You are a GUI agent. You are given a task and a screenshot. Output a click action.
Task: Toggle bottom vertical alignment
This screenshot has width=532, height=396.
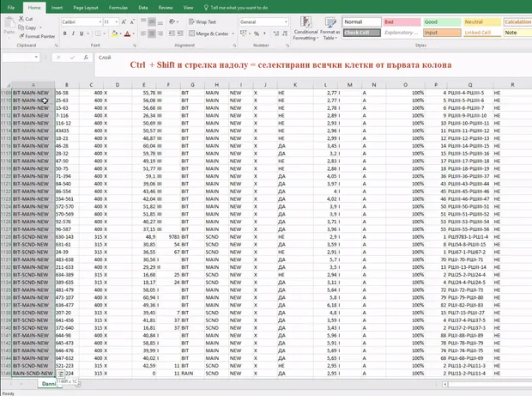point(160,22)
